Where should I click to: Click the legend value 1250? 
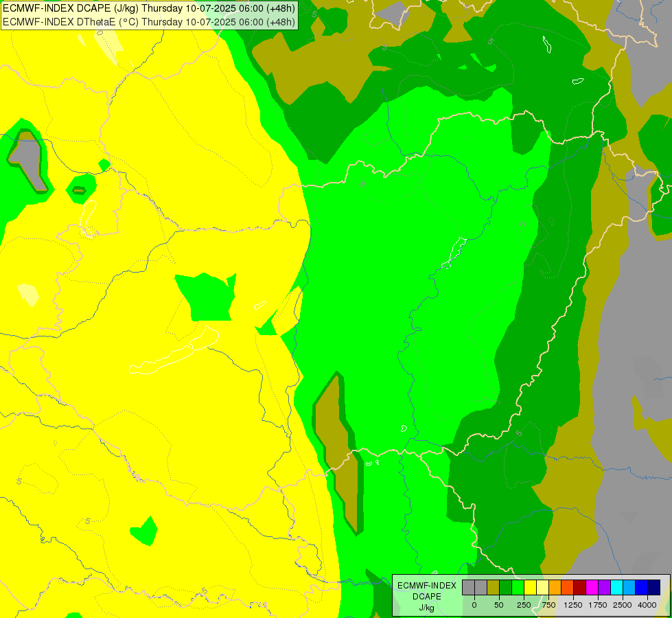[573, 605]
